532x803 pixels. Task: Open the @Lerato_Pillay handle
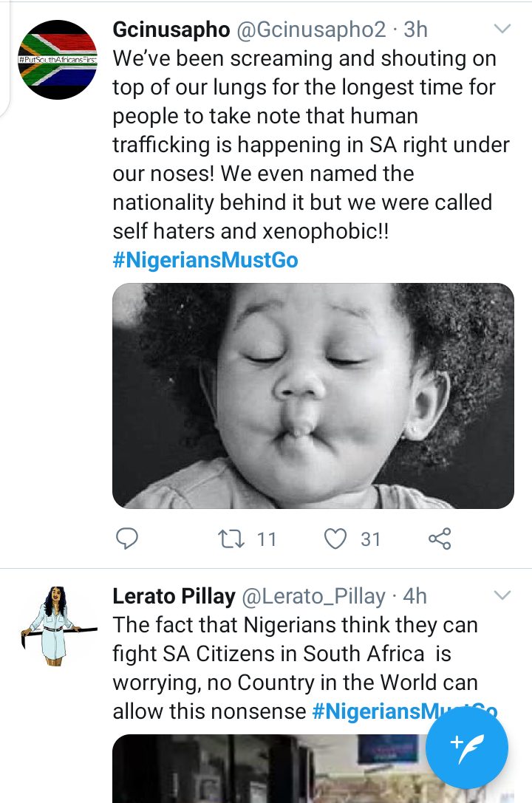(x=314, y=595)
